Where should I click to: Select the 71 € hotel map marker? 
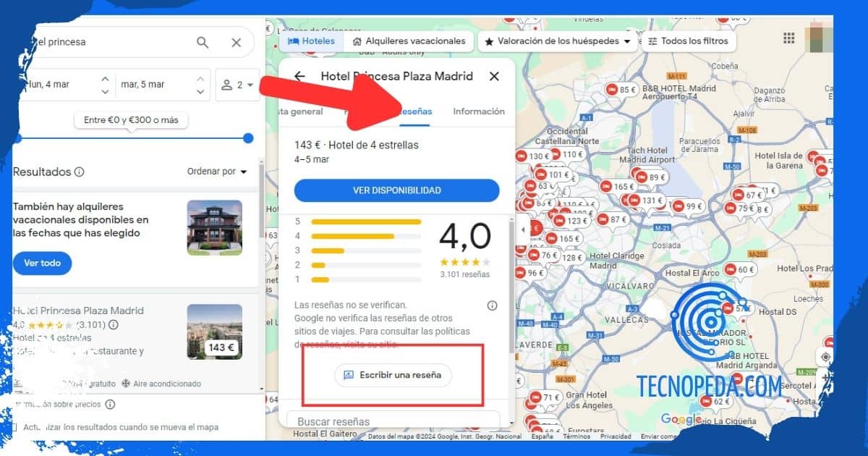pyautogui.click(x=545, y=397)
